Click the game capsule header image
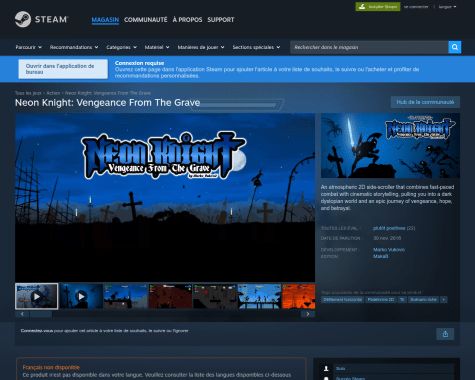Viewport: 475px width, 380px height. (x=390, y=146)
